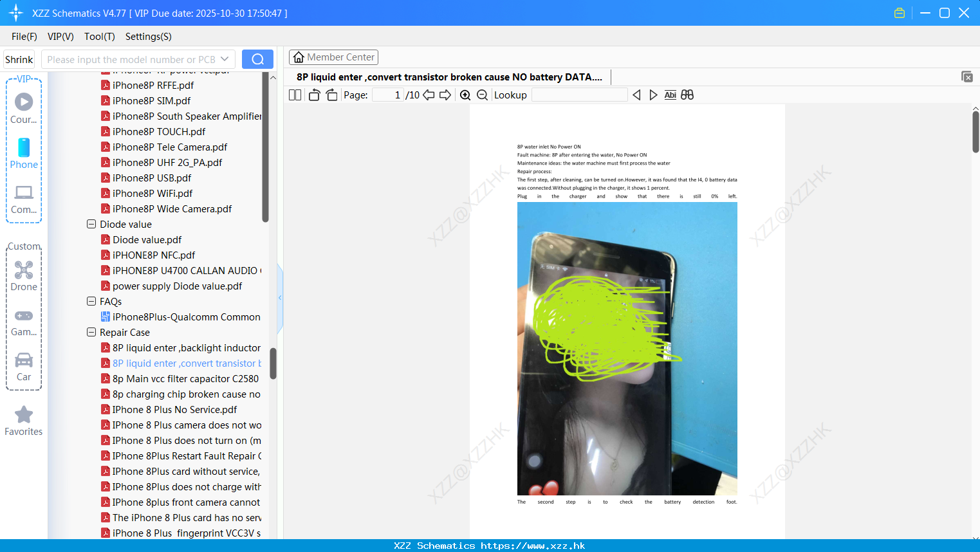Open iPhone8P TOUCH.pdf
The height and width of the screenshot is (552, 980).
pyautogui.click(x=159, y=131)
